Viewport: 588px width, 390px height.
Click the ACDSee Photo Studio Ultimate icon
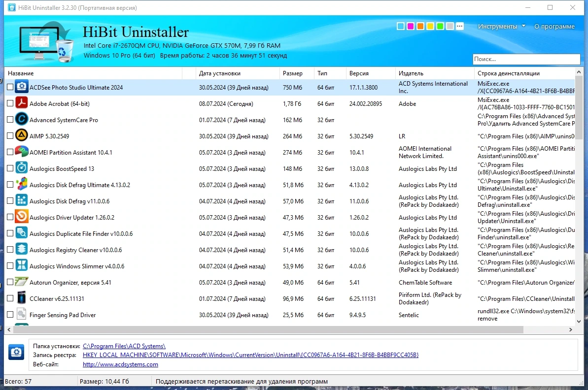click(21, 87)
